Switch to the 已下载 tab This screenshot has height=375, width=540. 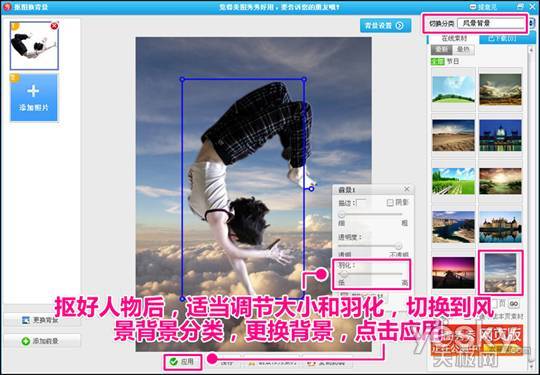pos(502,39)
